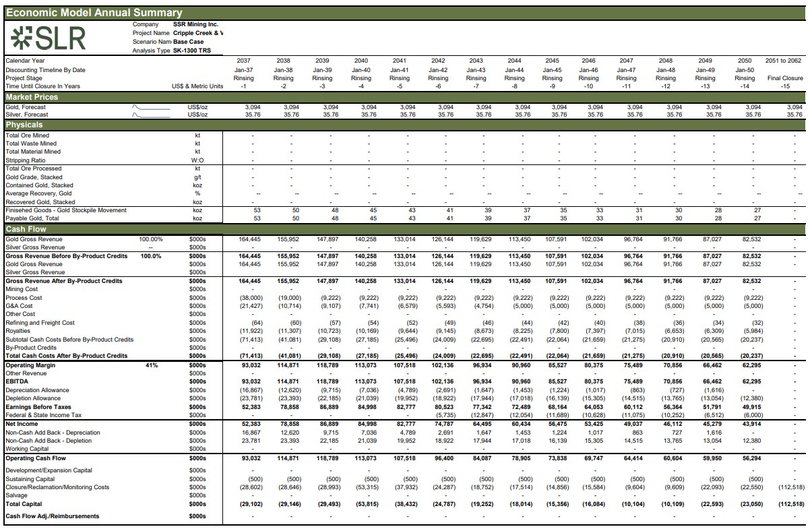This screenshot has height=531, width=812.
Task: Click the 41% Operating Margin percentage cell
Action: (151, 365)
